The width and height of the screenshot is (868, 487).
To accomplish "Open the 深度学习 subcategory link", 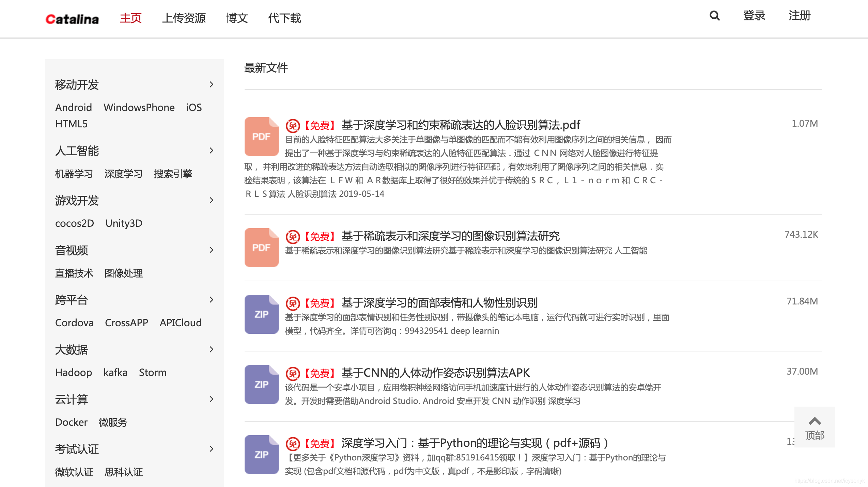I will click(x=123, y=174).
